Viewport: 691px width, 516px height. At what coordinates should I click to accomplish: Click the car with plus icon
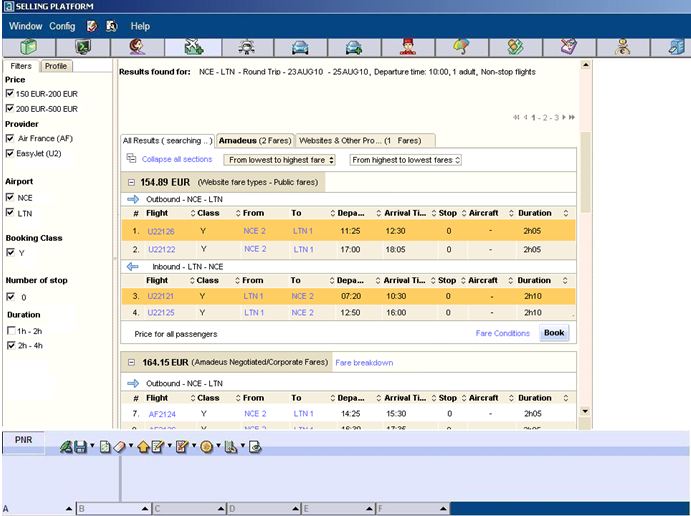click(354, 47)
